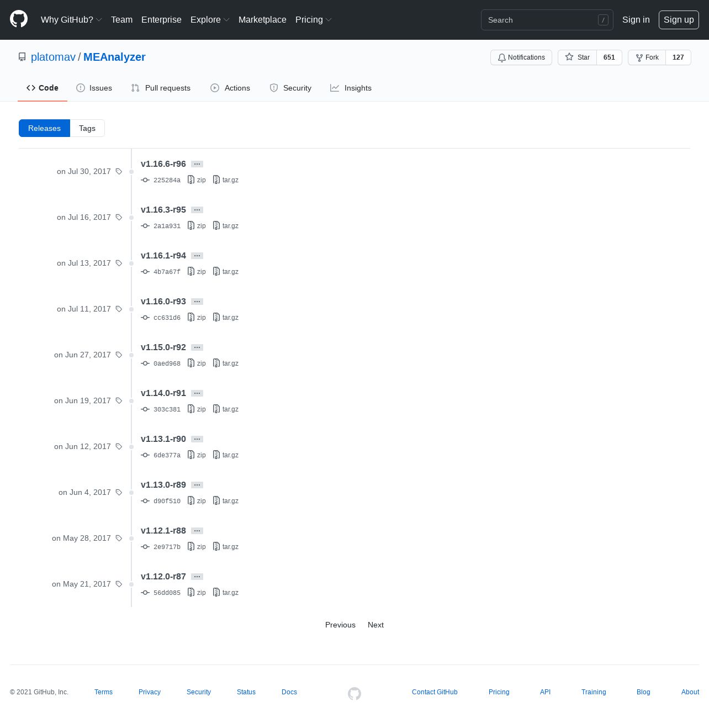Download zip for v1.14.0-r91
This screenshot has height=728, width=709.
tap(197, 409)
